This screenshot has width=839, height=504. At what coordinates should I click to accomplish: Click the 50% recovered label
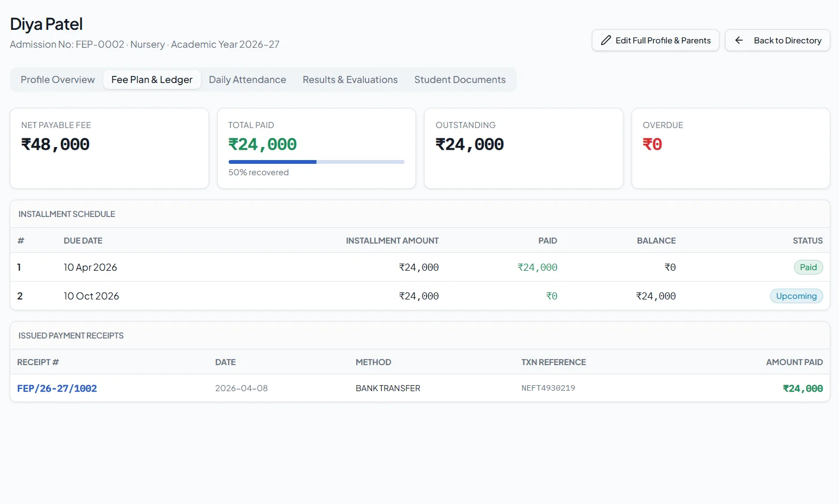[258, 173]
